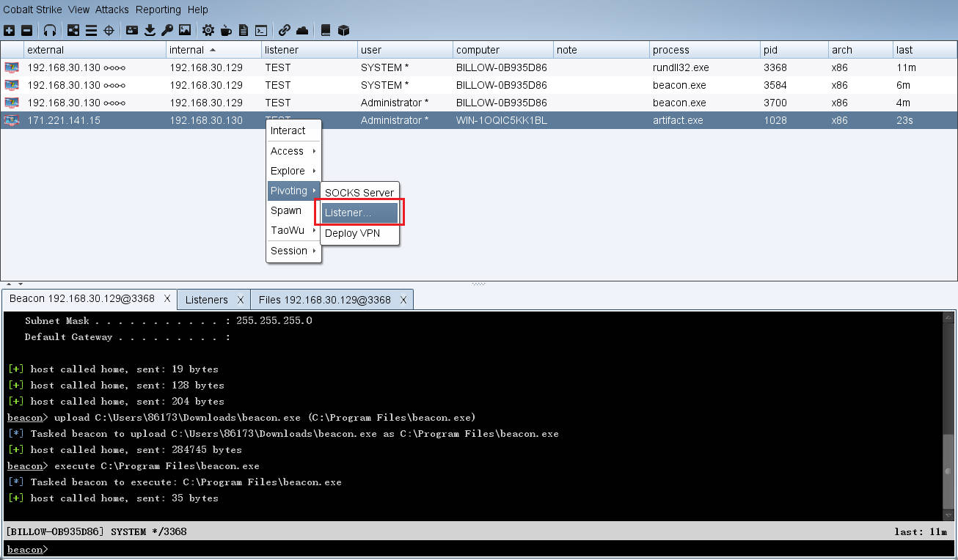Show target table via crosshair icon

[109, 30]
